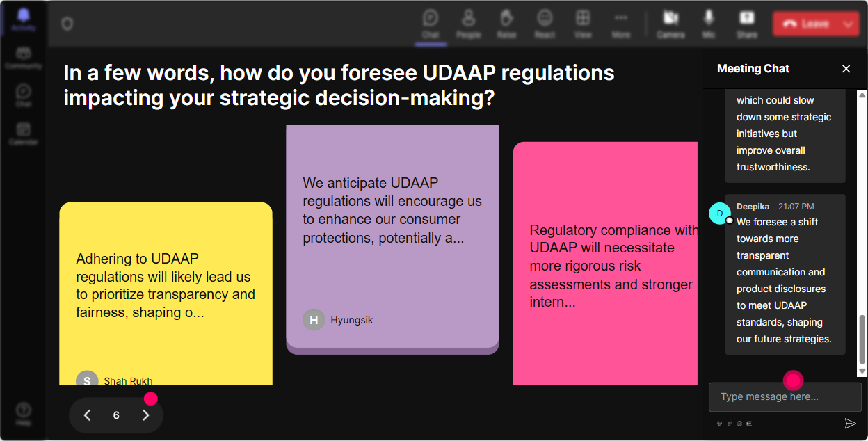Click Deepika's message about transparent communication
Image resolution: width=868 pixels, height=441 pixels.
785,275
